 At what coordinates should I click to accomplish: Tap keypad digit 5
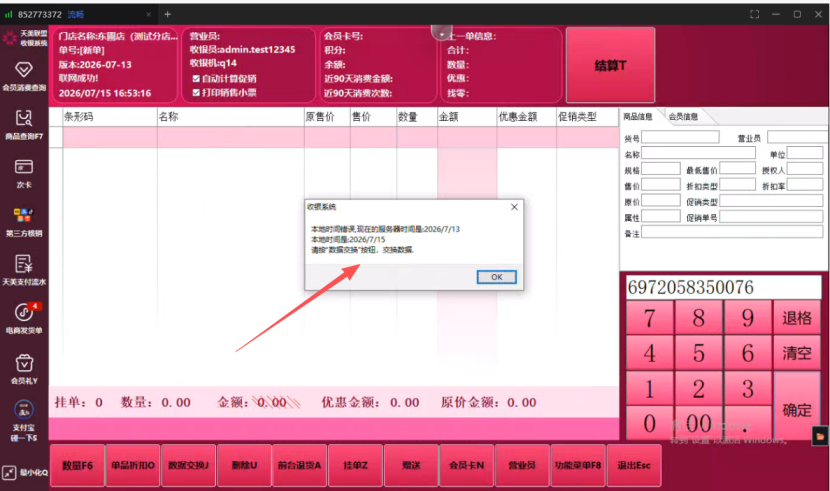pos(699,353)
